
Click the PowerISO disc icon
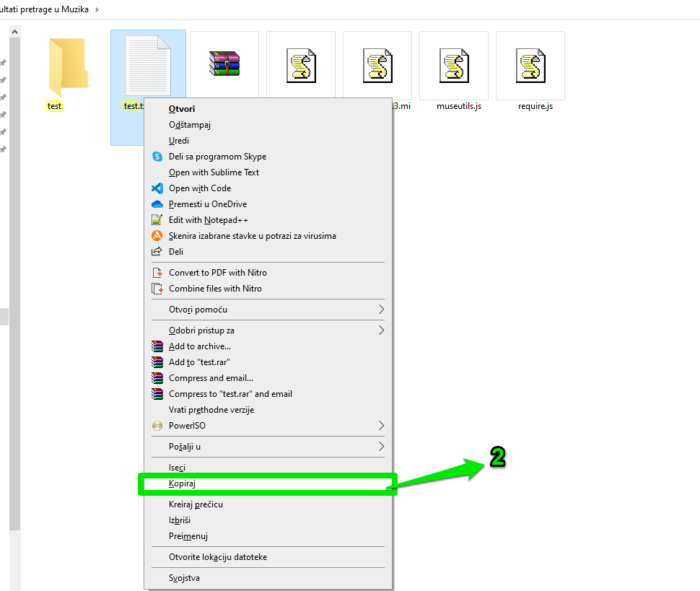(157, 426)
